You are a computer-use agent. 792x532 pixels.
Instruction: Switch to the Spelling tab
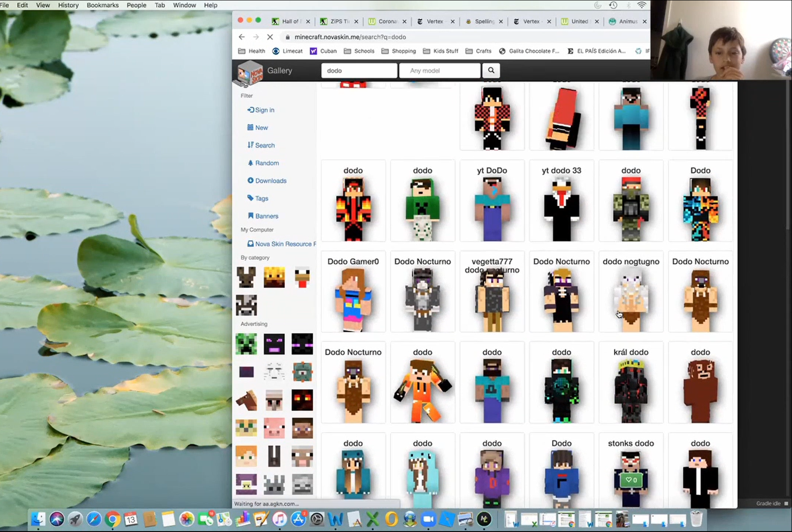coord(484,21)
